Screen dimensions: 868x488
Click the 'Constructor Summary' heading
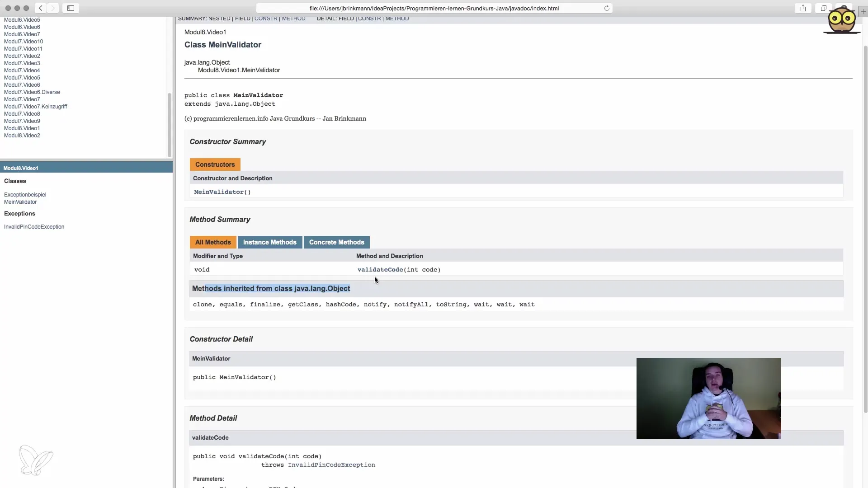coord(227,142)
